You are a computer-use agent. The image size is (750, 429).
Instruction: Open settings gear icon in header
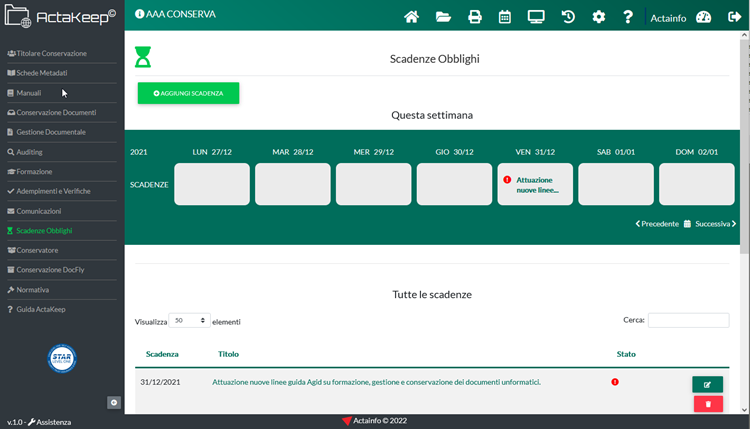(x=598, y=17)
